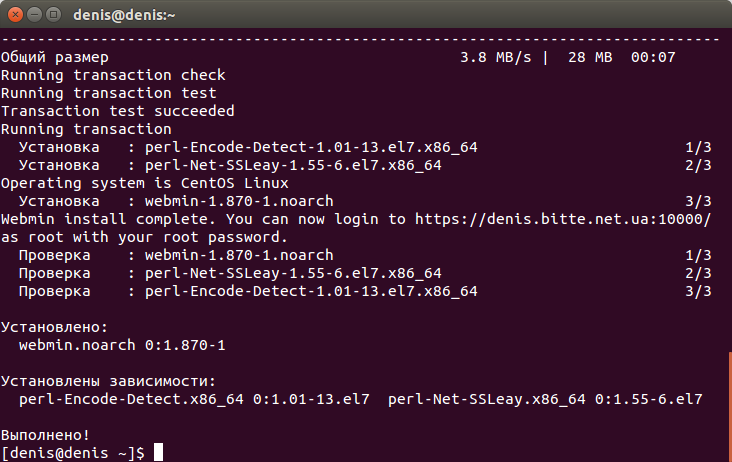Open the https://denis.bitte.net.ua:10000/ URL
Screen dimensions: 732x462
pos(563,219)
